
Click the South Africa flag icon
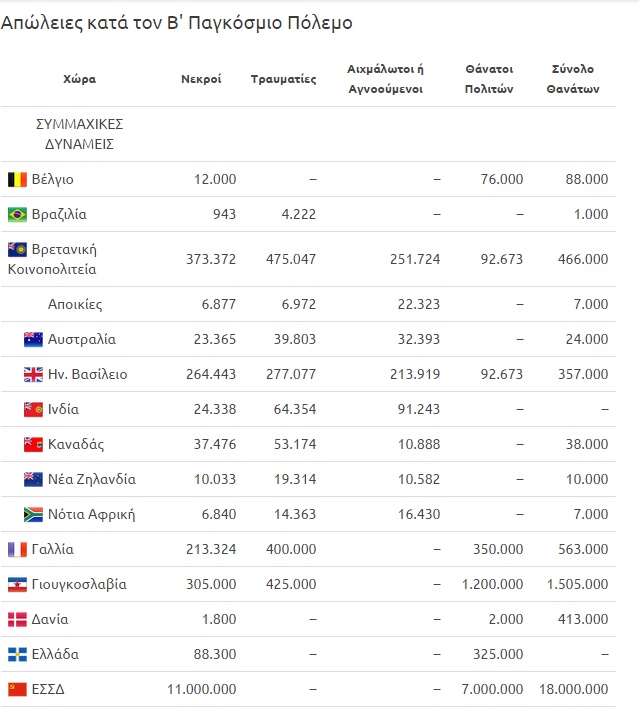click(33, 514)
